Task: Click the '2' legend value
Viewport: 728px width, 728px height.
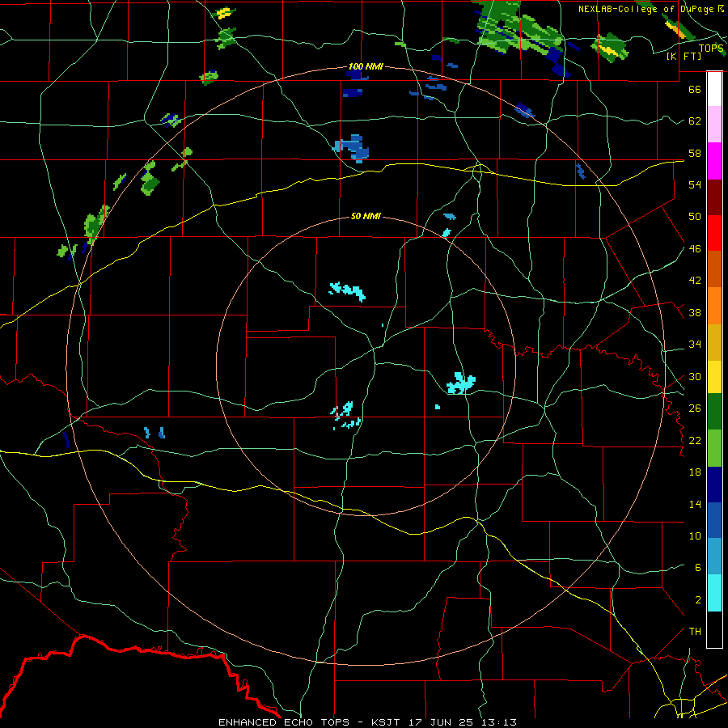Action: (698, 600)
